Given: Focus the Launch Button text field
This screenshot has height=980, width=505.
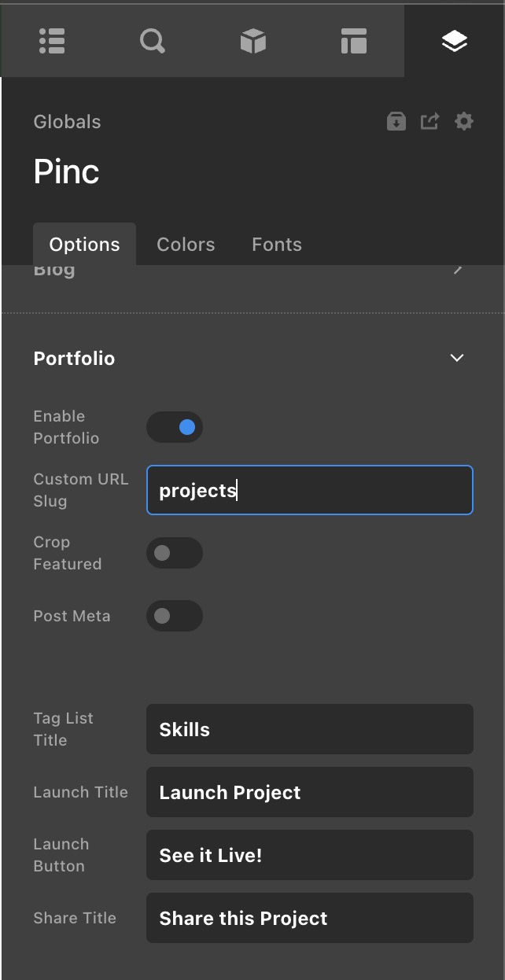Looking at the screenshot, I should [310, 855].
